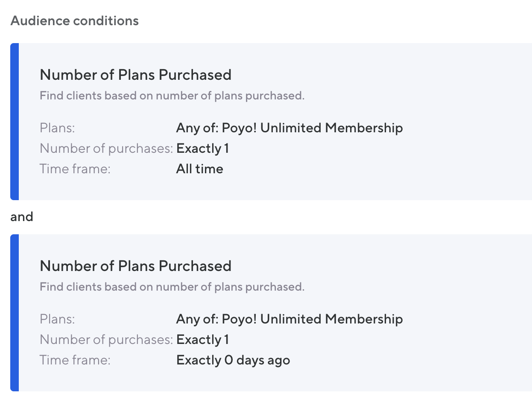This screenshot has width=532, height=402.
Task: Click the description text in the 0 days ago condition
Action: (x=172, y=287)
